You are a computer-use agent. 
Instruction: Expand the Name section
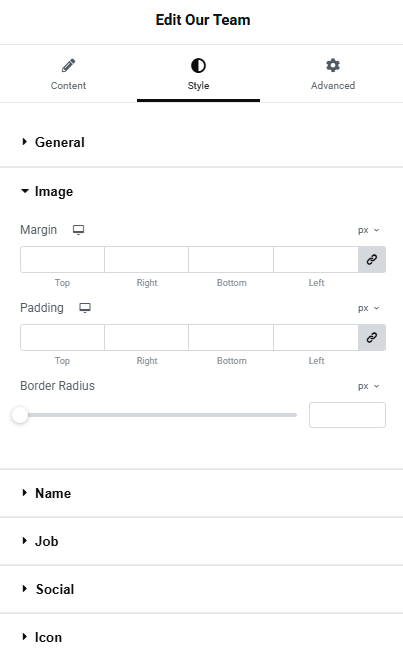(46, 493)
